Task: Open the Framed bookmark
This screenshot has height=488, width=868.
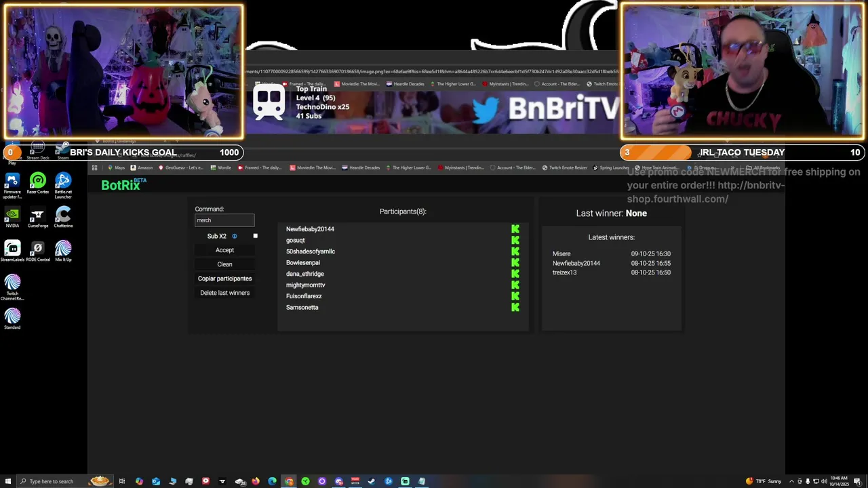Action: pyautogui.click(x=260, y=168)
